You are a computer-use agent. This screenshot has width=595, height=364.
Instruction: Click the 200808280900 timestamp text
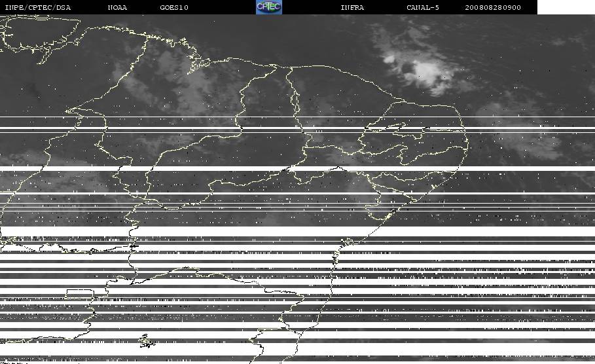[493, 7]
